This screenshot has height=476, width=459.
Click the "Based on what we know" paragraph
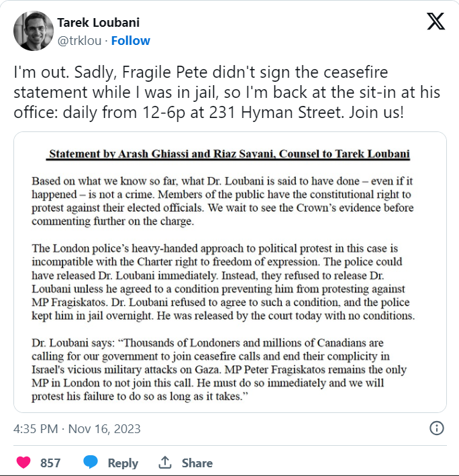(223, 201)
